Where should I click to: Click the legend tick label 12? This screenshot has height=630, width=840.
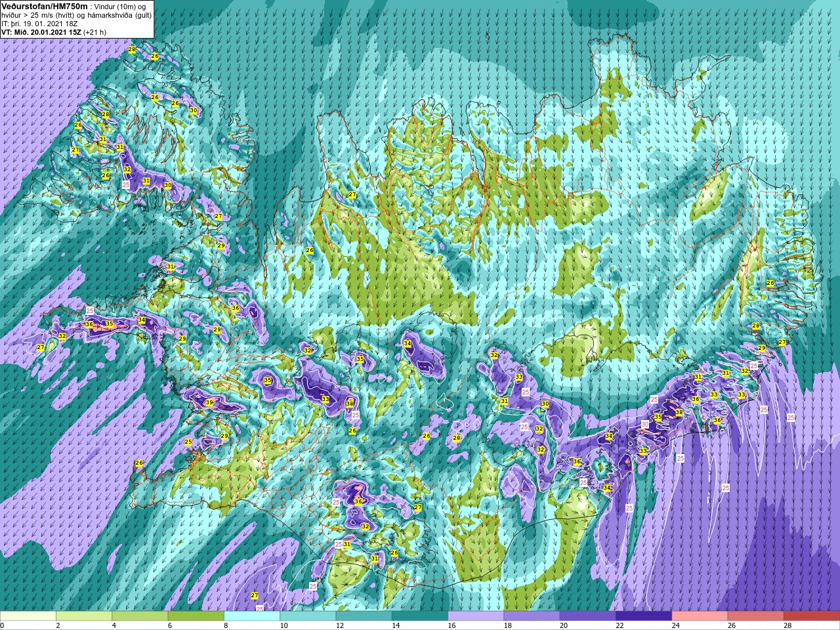pos(340,625)
